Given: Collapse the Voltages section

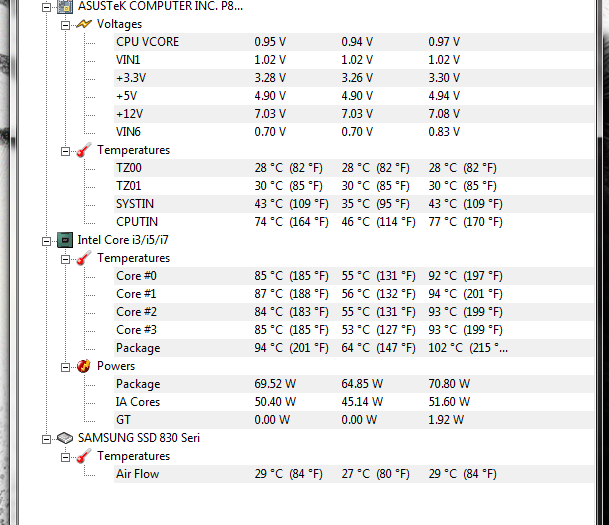Looking at the screenshot, I should point(65,25).
